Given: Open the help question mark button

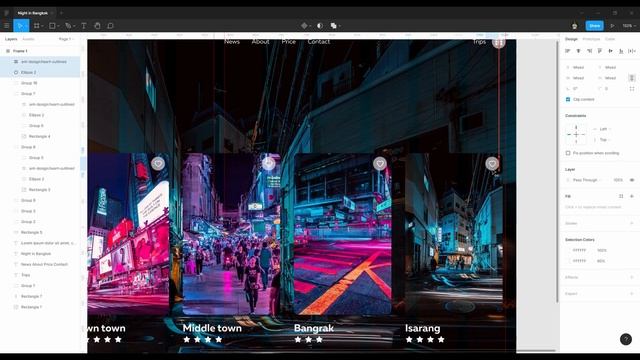Looking at the screenshot, I should tap(626, 339).
